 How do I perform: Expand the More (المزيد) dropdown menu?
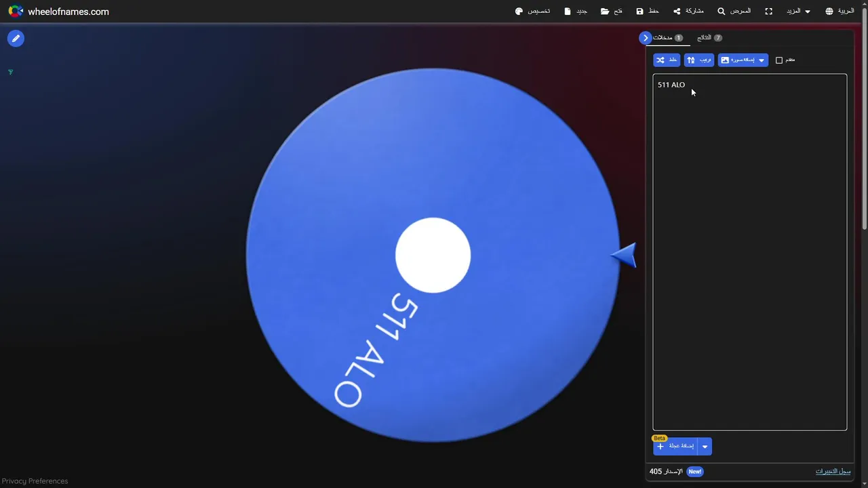coord(798,12)
